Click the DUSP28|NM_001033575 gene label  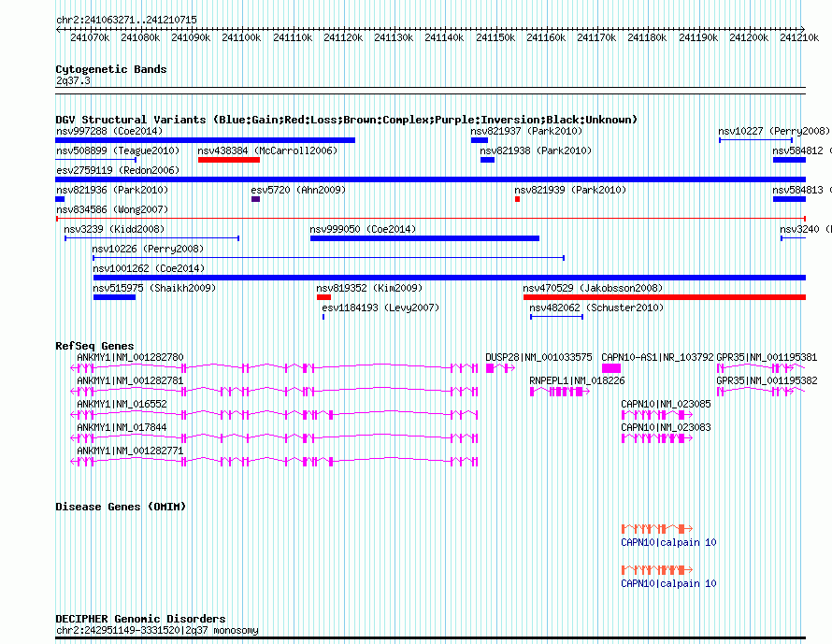pos(538,358)
